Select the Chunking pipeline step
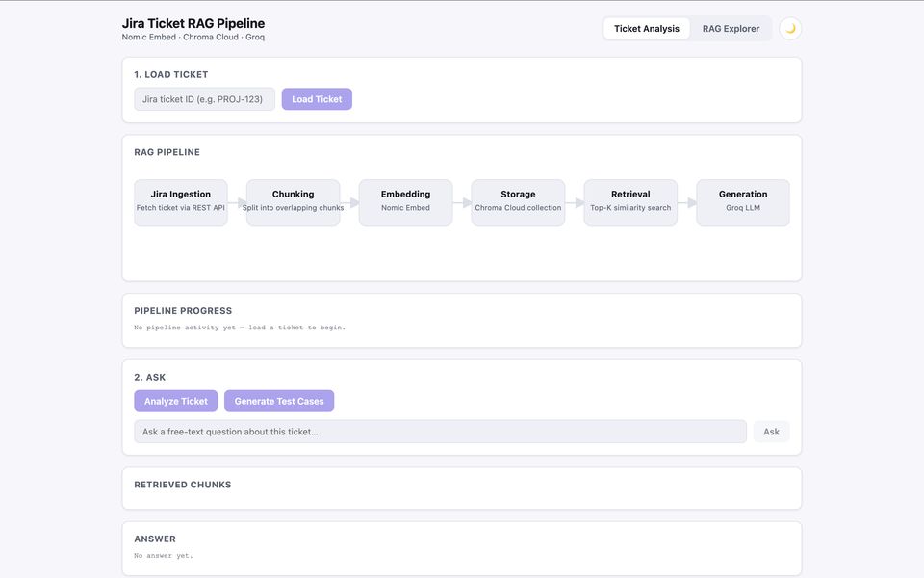The width and height of the screenshot is (924, 578). pos(293,202)
